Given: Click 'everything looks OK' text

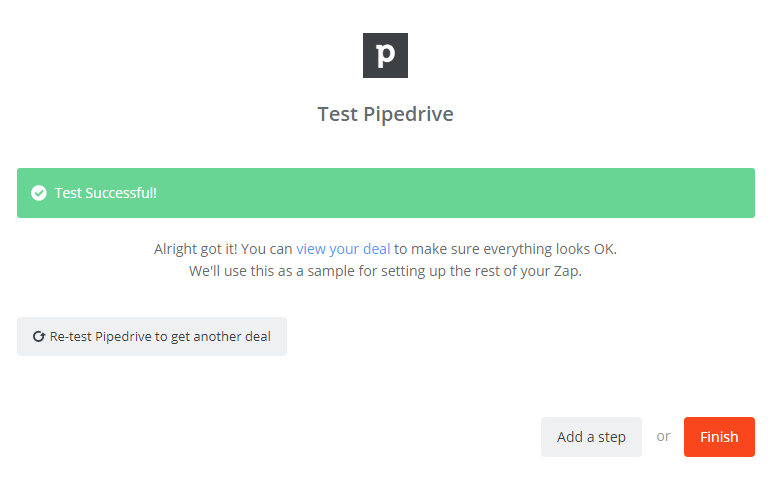Looking at the screenshot, I should coord(549,249).
